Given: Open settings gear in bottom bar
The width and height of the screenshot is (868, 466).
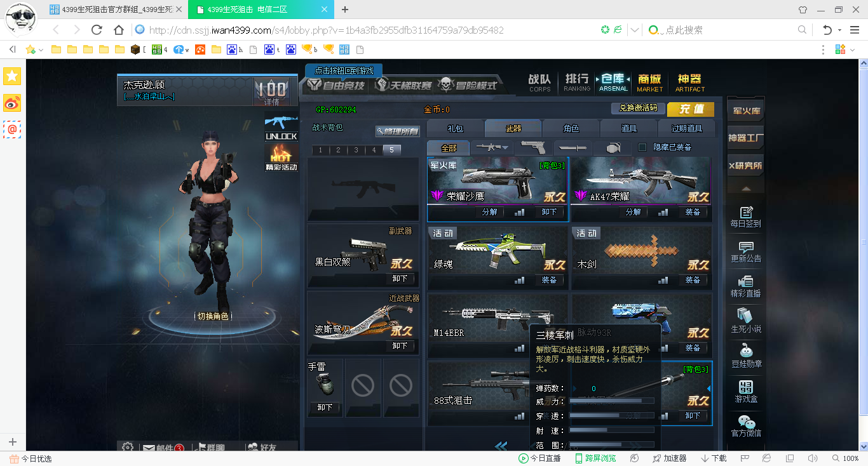Looking at the screenshot, I should (x=128, y=448).
